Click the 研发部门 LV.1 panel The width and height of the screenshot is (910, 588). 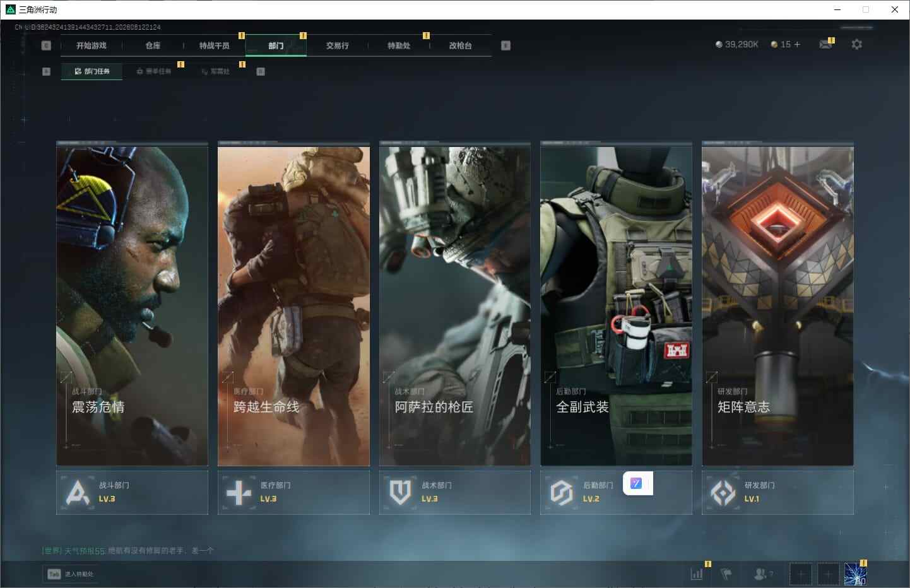[777, 492]
